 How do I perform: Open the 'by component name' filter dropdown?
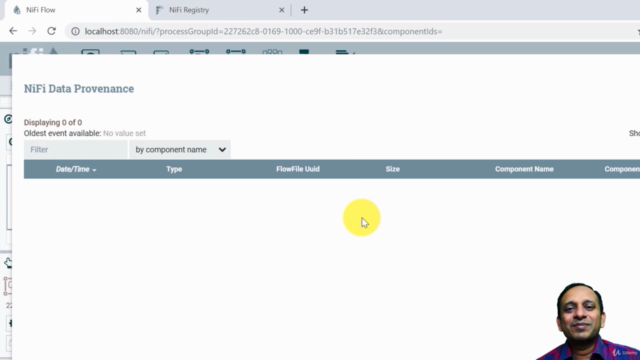pos(180,150)
